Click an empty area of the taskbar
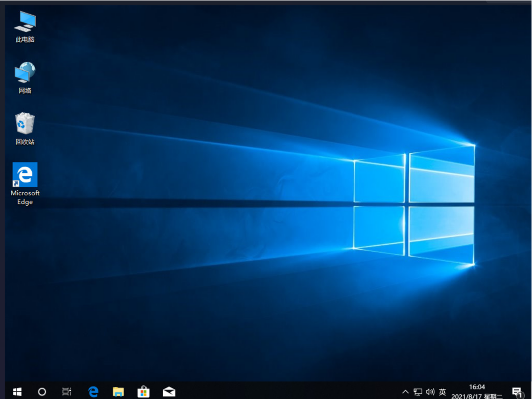Viewport: 532px width, 399px height. pos(289,391)
